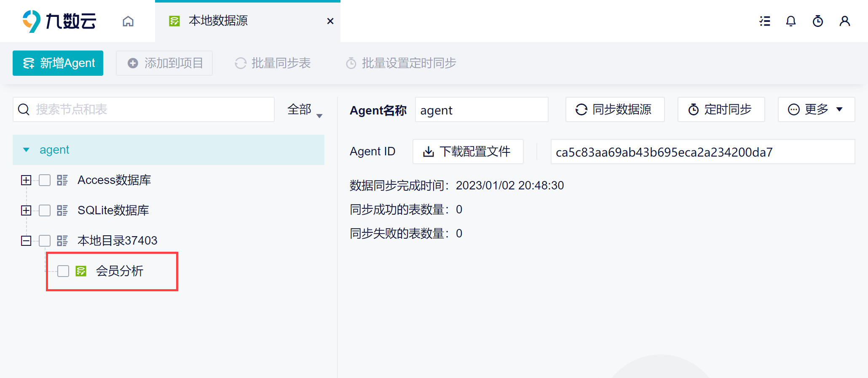Check the 会员分析 checkbox

(x=63, y=271)
